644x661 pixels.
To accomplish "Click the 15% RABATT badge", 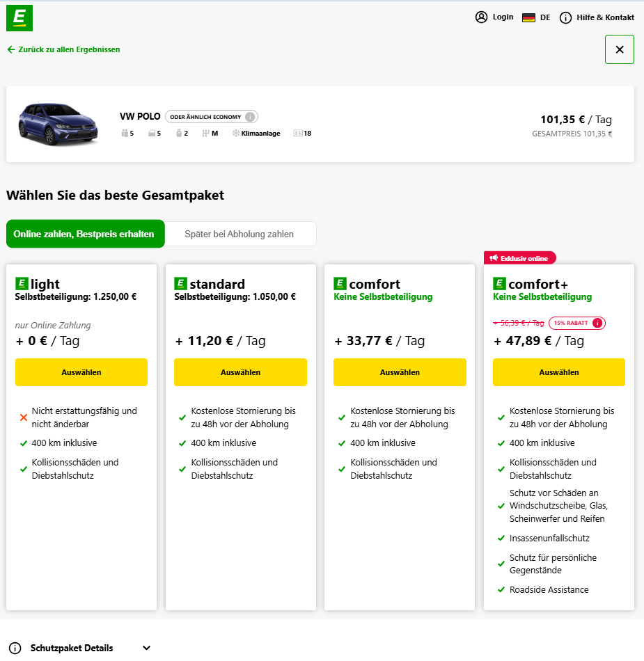I will 577,323.
